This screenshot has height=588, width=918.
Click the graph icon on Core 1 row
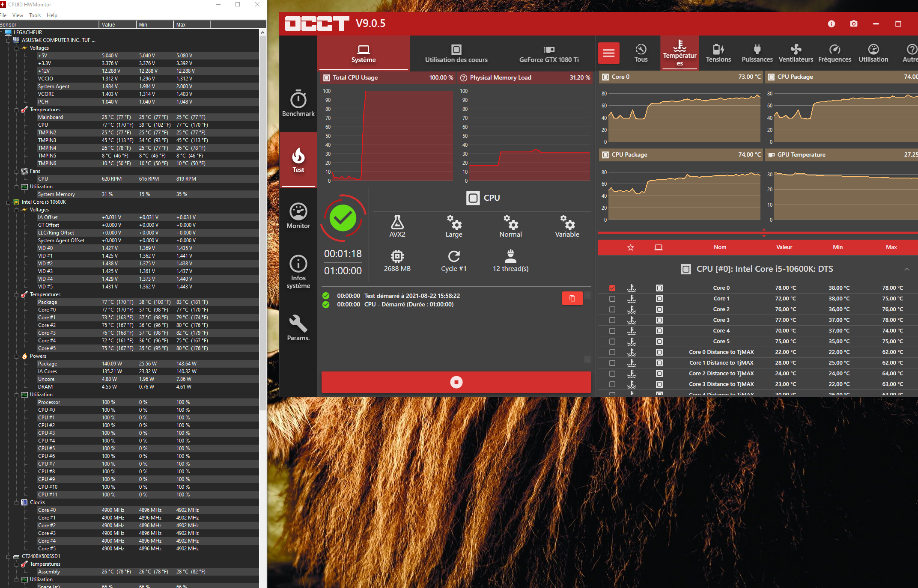click(659, 299)
